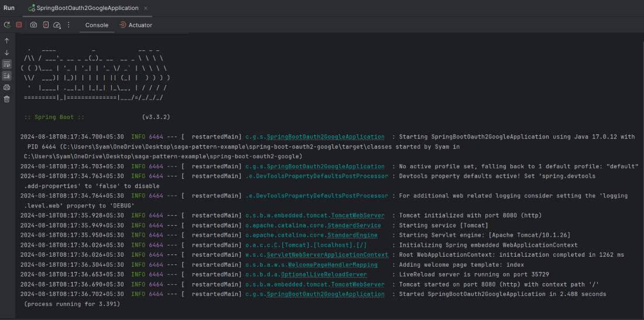644x320 pixels.
Task: Open the WelcomePageHandlerMapping class link
Action: 333,265
